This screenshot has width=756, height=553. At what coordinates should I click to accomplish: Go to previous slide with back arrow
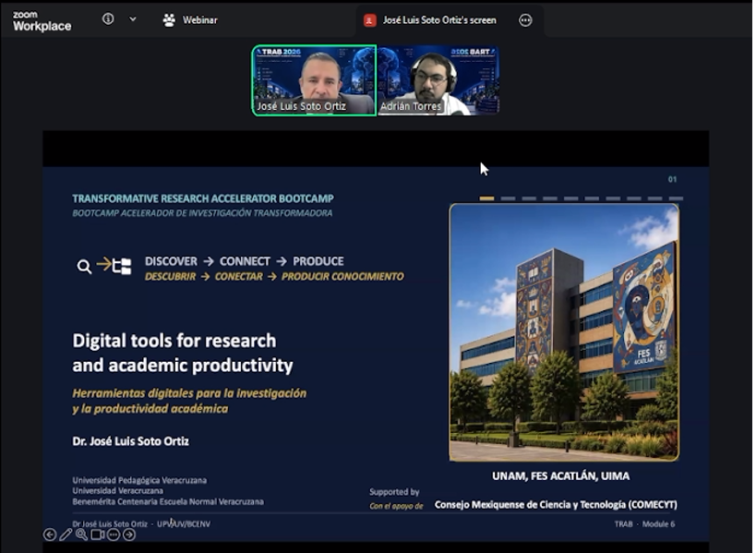coord(50,535)
